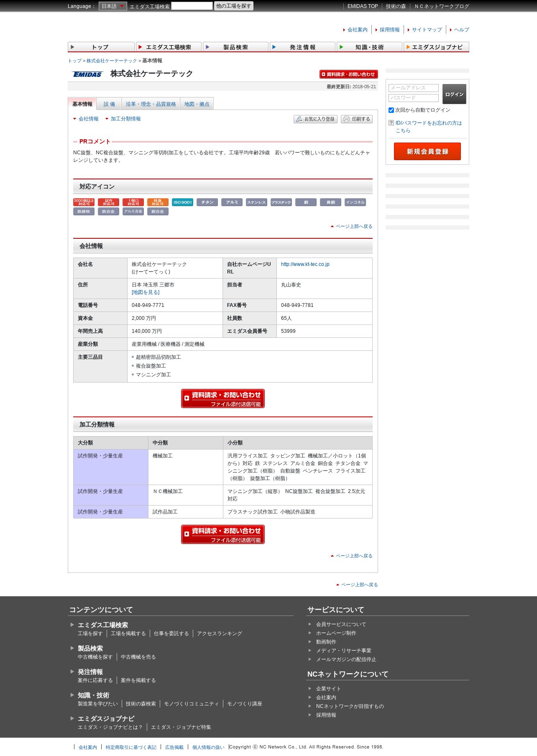Click the ISO 9001 badge icon
The height and width of the screenshot is (756, 537).
click(x=182, y=202)
